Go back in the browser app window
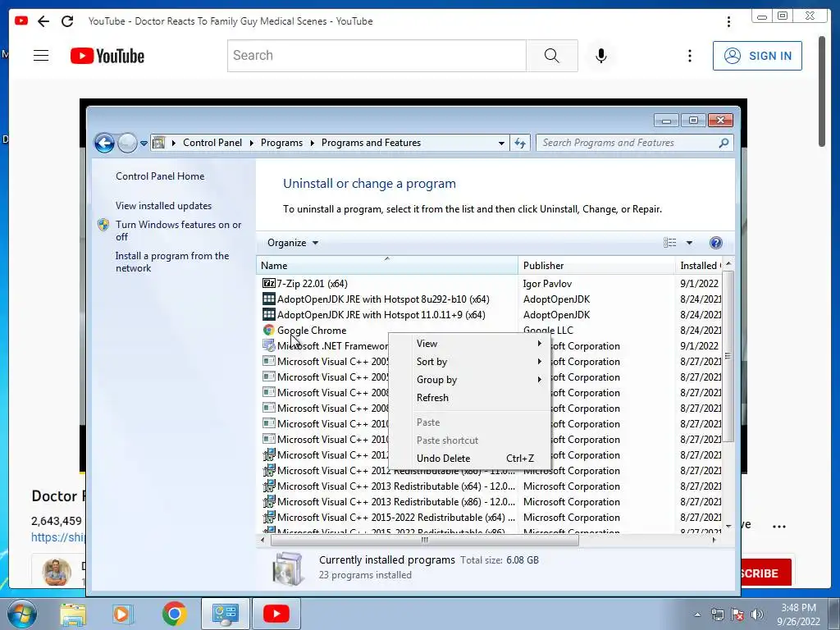The width and height of the screenshot is (840, 630). (43, 21)
